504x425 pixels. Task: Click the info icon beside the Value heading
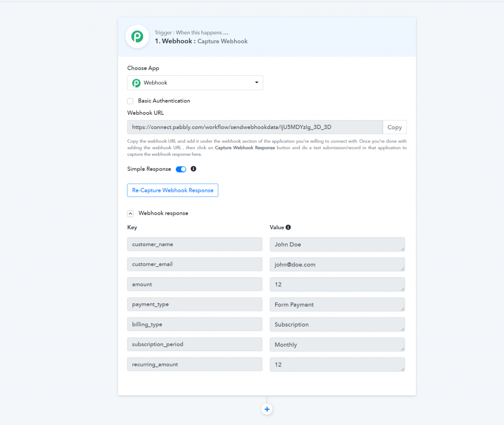[x=288, y=228]
